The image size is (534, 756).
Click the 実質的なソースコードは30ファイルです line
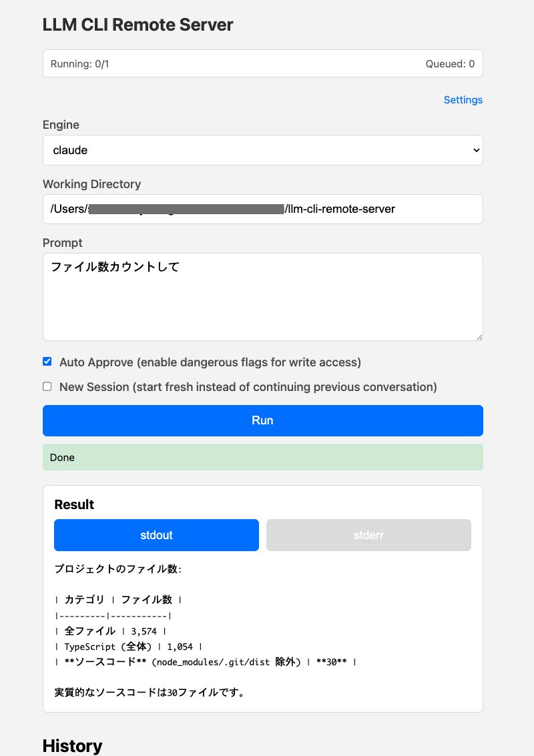tap(150, 693)
